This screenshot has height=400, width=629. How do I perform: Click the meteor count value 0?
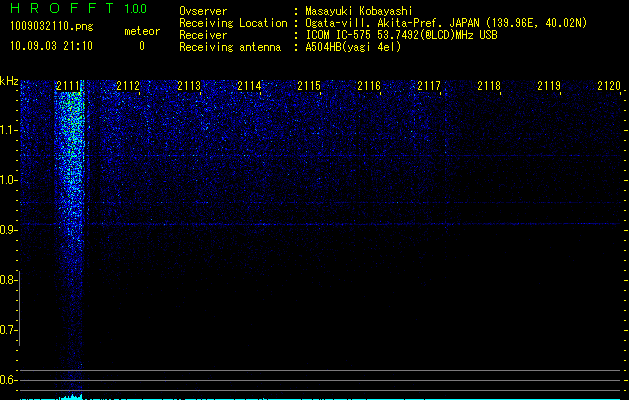coord(142,46)
